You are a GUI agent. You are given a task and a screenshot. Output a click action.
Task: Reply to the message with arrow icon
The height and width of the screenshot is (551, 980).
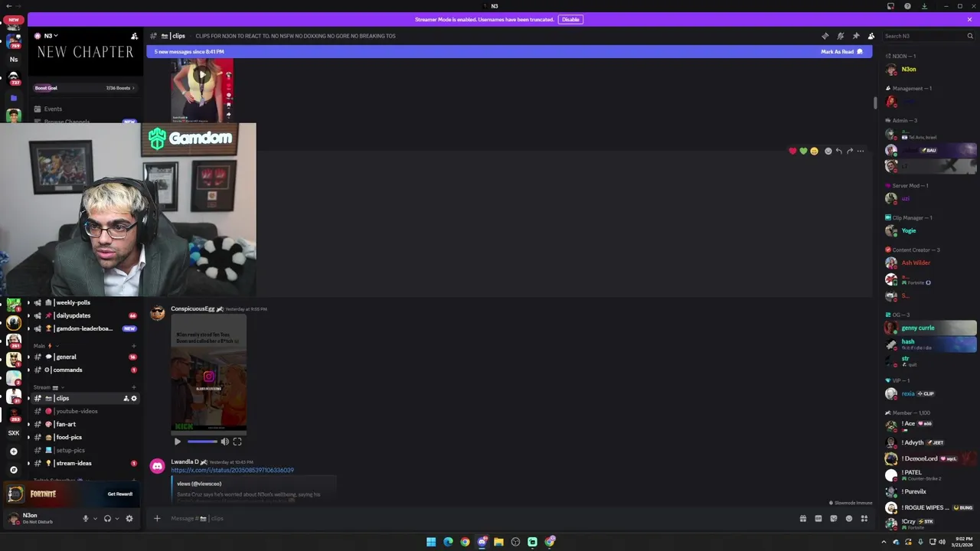pyautogui.click(x=838, y=151)
